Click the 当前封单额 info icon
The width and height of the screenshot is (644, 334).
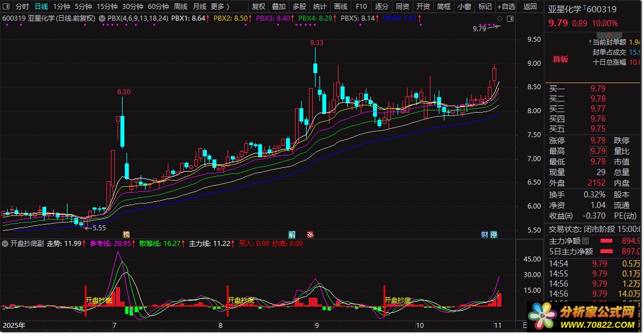[590, 42]
